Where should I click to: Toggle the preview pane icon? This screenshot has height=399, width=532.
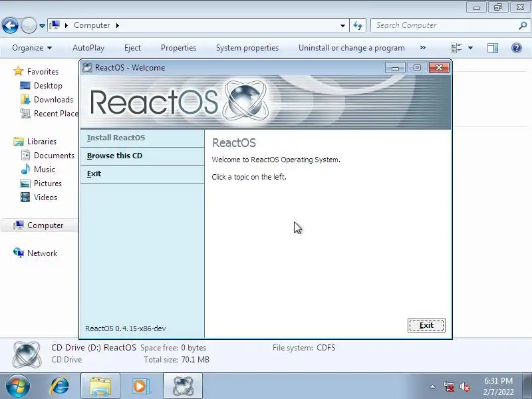click(493, 48)
